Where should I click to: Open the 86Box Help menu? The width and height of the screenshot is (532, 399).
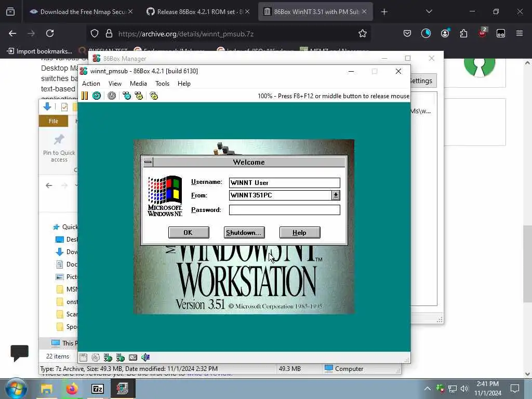pos(184,84)
